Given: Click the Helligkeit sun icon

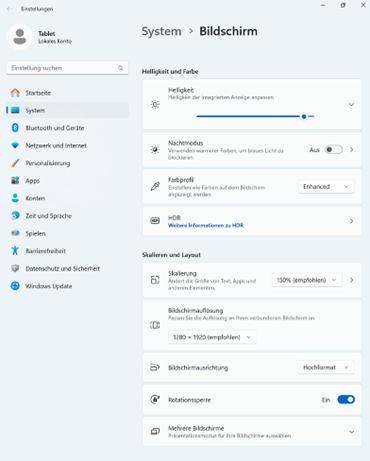Looking at the screenshot, I should [x=155, y=104].
